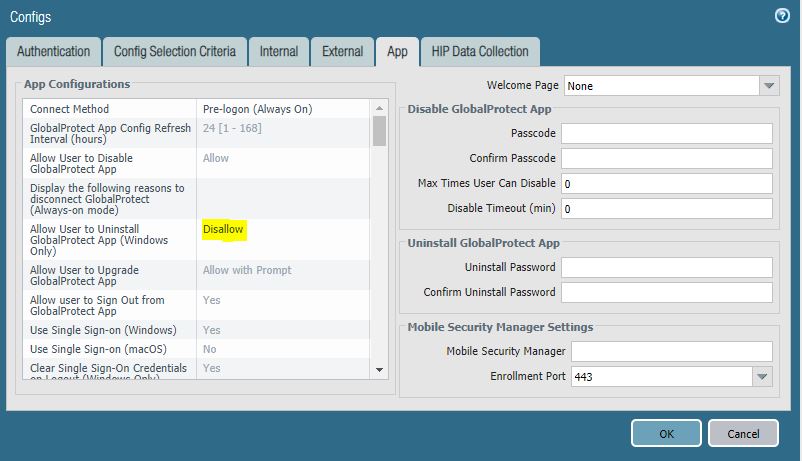802x461 pixels.
Task: Open the Enrollment Port dropdown arrow
Action: [762, 377]
